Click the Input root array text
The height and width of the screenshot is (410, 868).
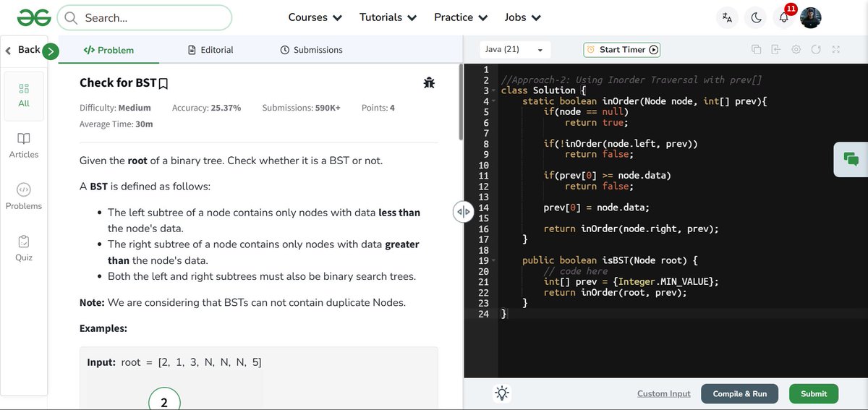coord(174,362)
